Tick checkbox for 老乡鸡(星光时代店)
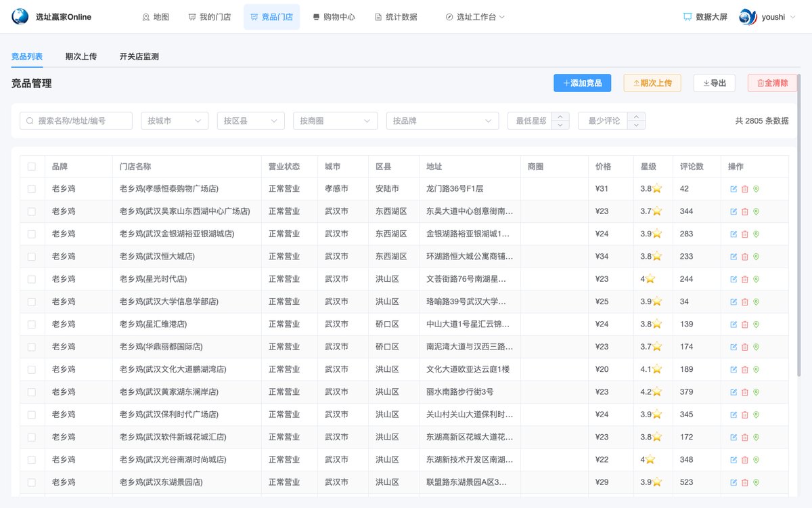This screenshot has width=812, height=508. click(32, 279)
